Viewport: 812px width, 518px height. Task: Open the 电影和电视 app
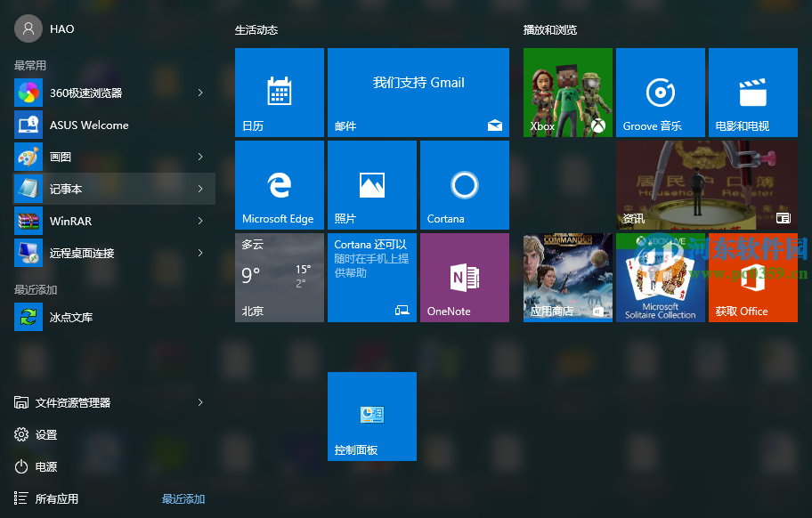pyautogui.click(x=752, y=93)
